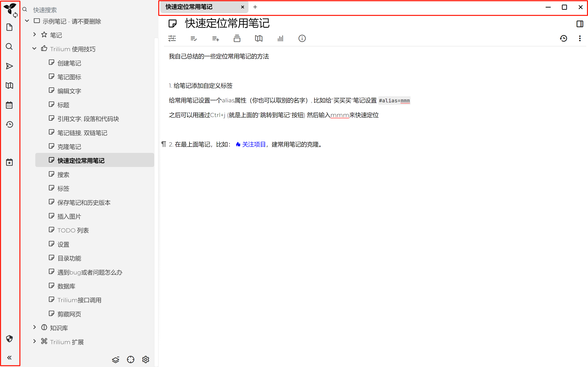Open the Basic Properties sliders icon
The height and width of the screenshot is (367, 588).
click(172, 38)
